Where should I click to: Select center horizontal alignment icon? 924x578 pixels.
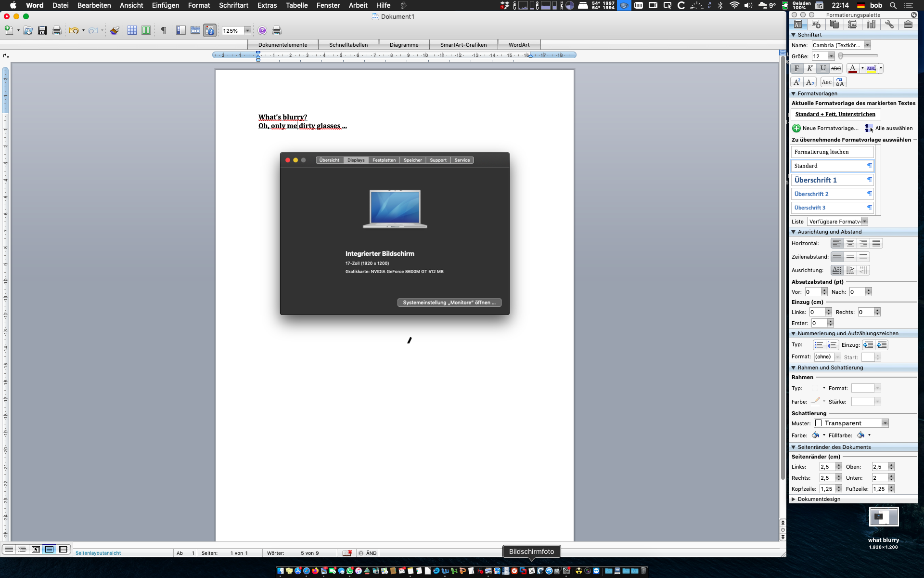coord(850,243)
